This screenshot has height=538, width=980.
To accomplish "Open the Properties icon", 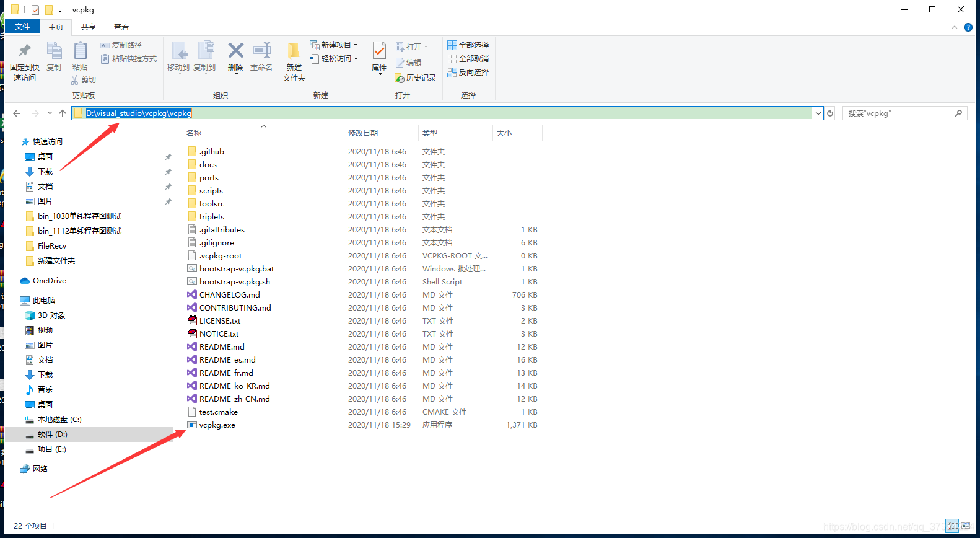I will pyautogui.click(x=379, y=51).
